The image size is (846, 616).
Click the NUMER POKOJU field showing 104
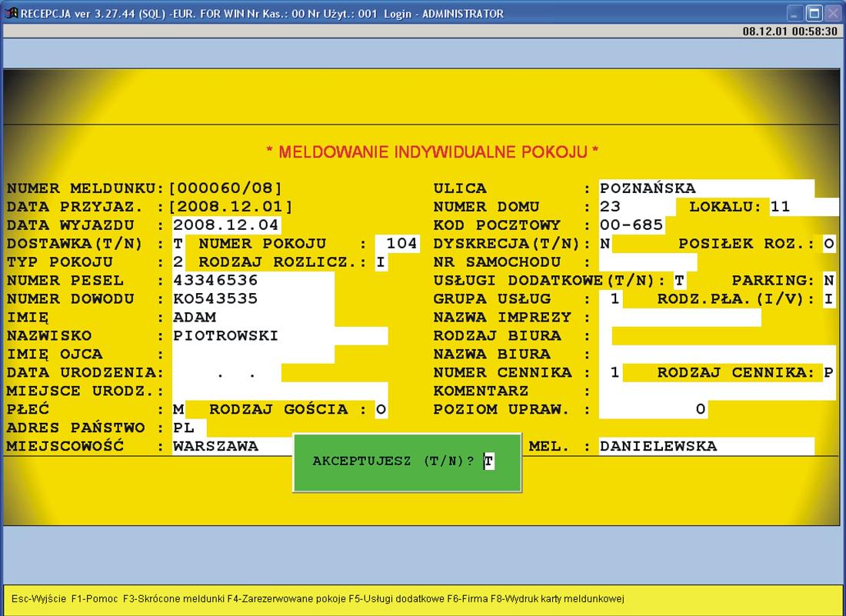(x=400, y=244)
